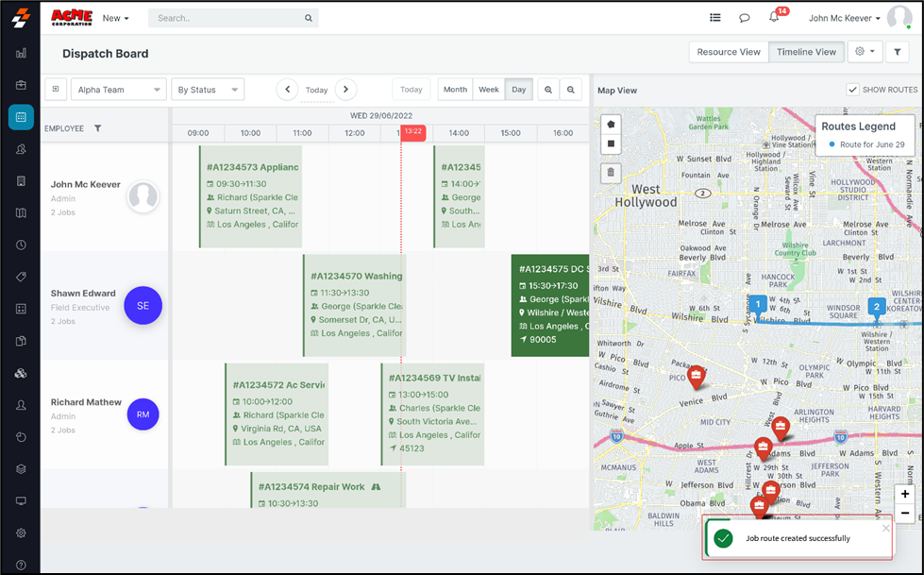Click the search input field

tap(227, 18)
